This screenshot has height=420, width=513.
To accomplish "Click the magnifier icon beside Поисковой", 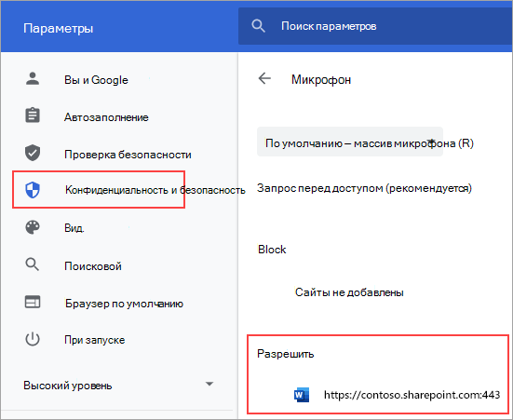I will (x=33, y=264).
